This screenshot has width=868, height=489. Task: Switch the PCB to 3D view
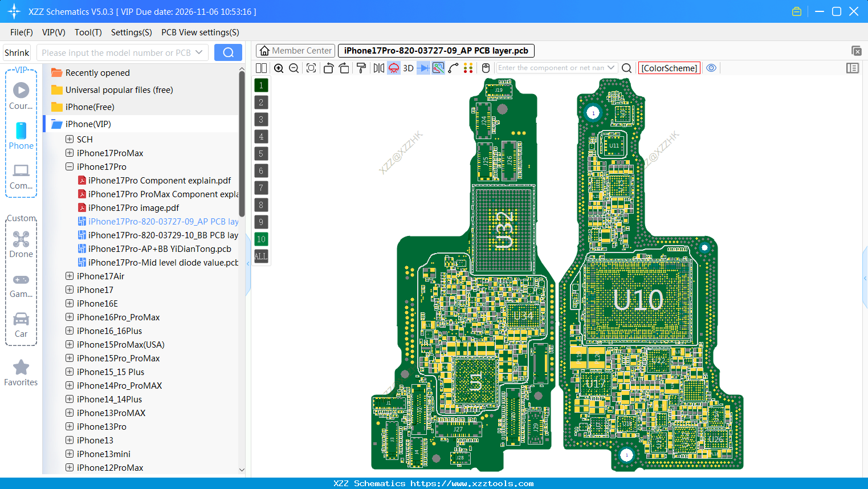tap(407, 68)
